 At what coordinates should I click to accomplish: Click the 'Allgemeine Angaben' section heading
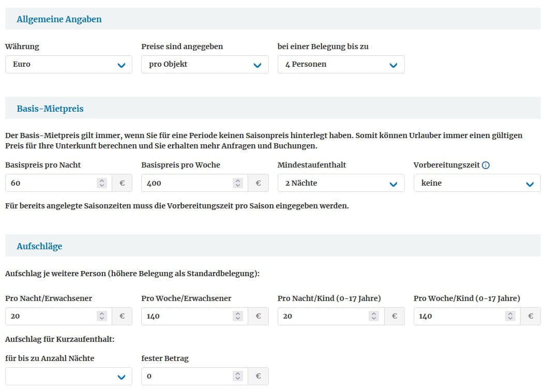tap(59, 19)
